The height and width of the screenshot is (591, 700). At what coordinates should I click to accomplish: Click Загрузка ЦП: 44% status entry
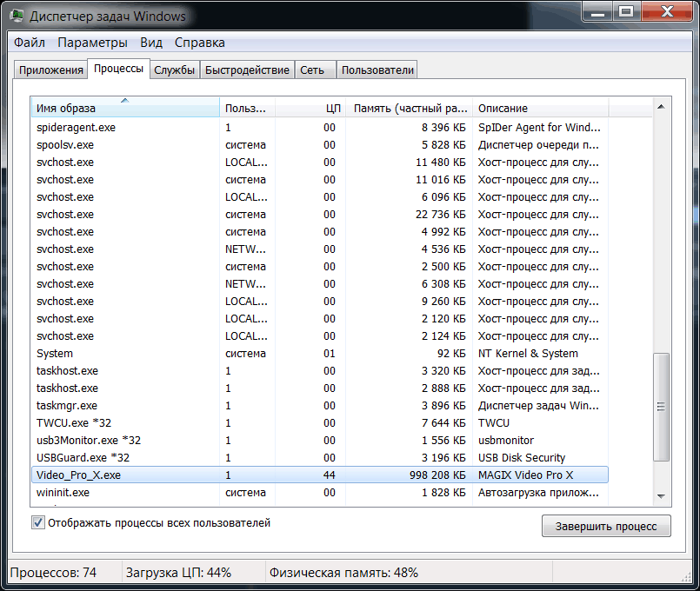[x=178, y=572]
